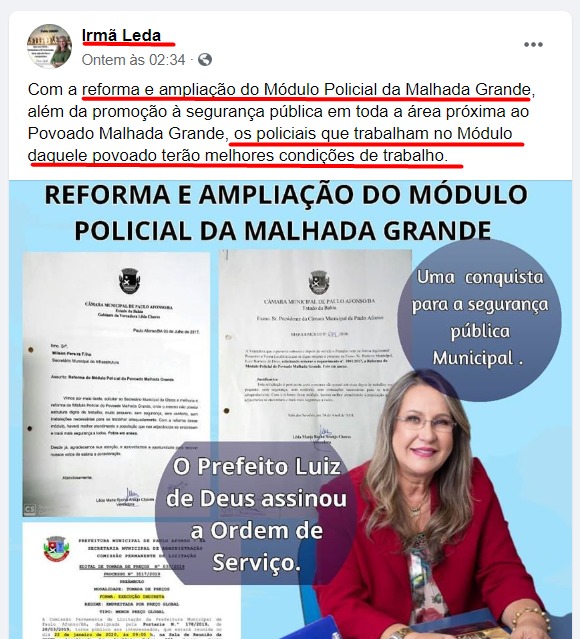
Task: Click the post text about Módulo Policial
Action: (x=281, y=122)
